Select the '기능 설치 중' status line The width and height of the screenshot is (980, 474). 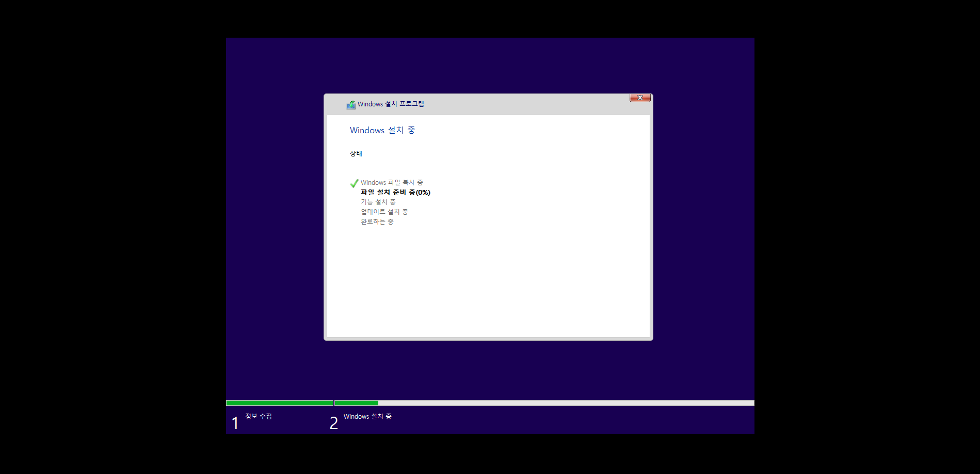[x=378, y=202]
